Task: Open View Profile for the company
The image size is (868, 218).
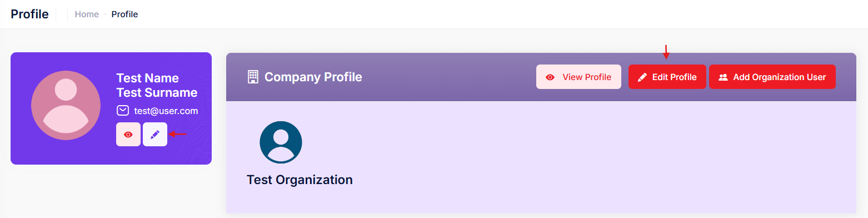Action: pyautogui.click(x=578, y=77)
